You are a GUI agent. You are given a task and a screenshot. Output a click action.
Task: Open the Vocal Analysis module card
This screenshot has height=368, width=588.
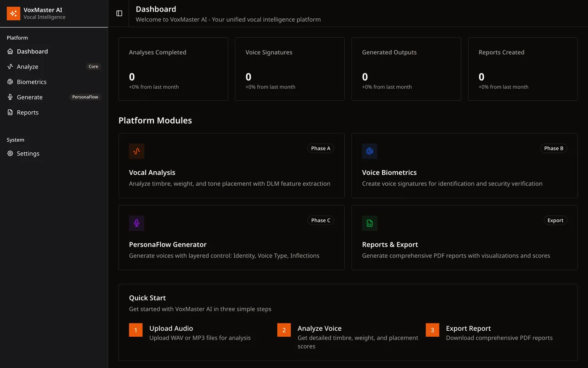point(232,166)
